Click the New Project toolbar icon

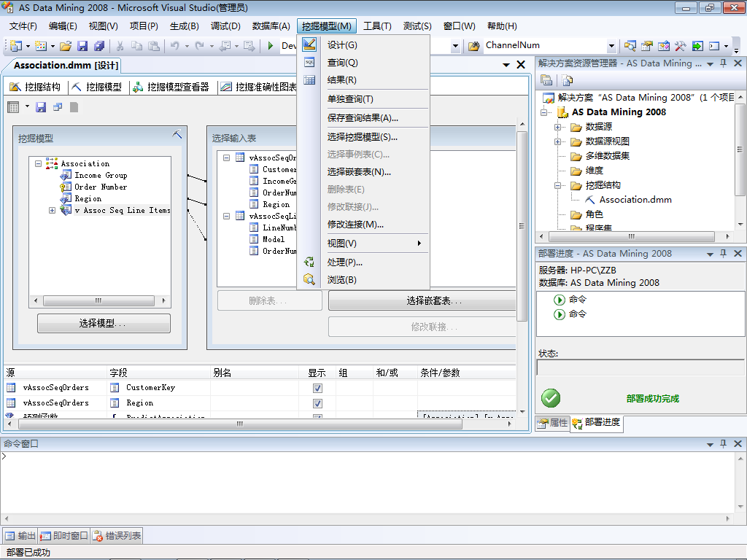16,46
